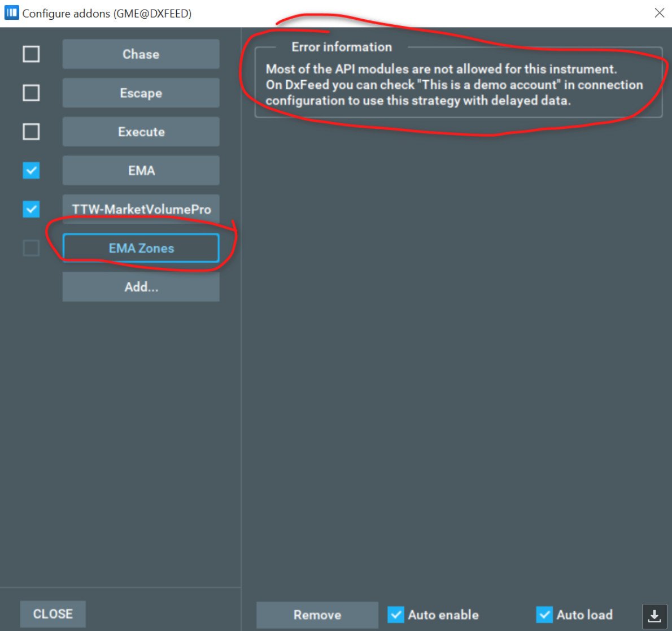Viewport: 672px width, 631px height.
Task: Turn off the Auto load option
Action: (544, 615)
